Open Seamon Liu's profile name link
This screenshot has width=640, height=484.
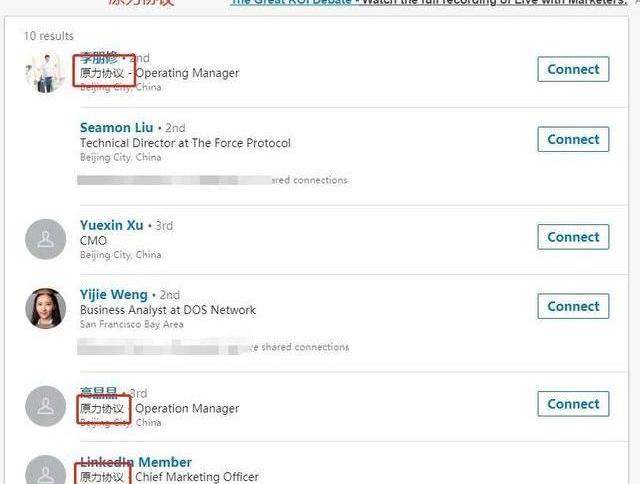pos(116,128)
